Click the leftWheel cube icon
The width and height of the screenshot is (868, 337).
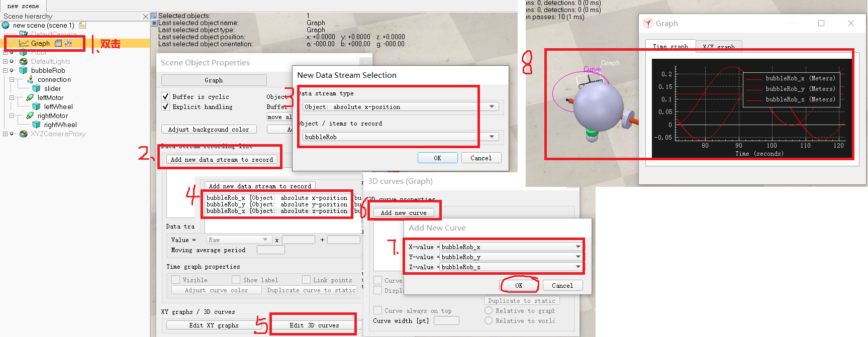pyautogui.click(x=36, y=106)
